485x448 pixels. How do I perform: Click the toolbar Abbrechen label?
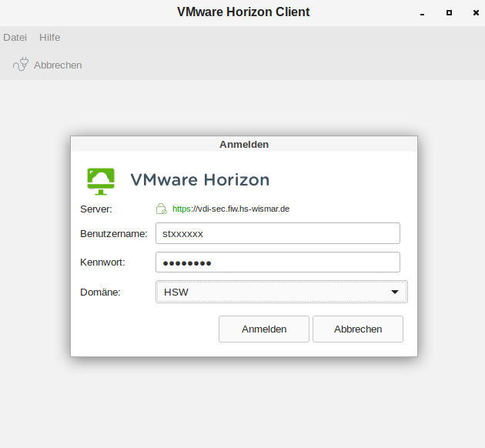click(x=58, y=65)
